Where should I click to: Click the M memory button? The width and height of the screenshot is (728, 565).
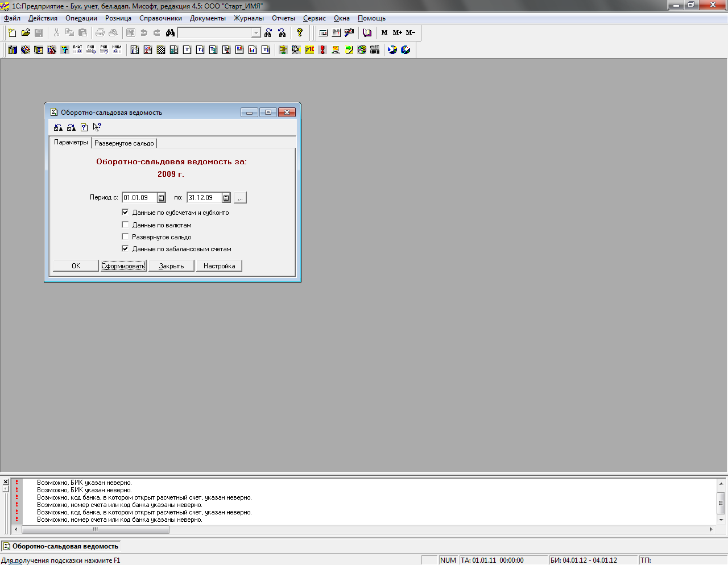(x=384, y=33)
